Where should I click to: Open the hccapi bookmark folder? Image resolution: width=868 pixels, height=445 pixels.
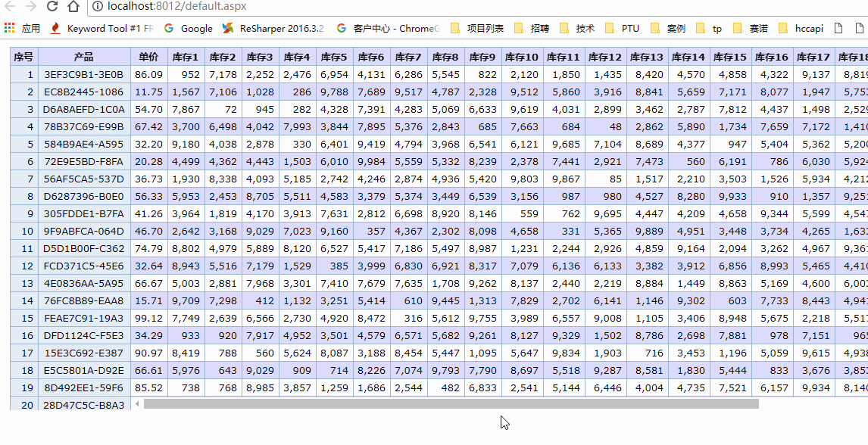click(801, 28)
